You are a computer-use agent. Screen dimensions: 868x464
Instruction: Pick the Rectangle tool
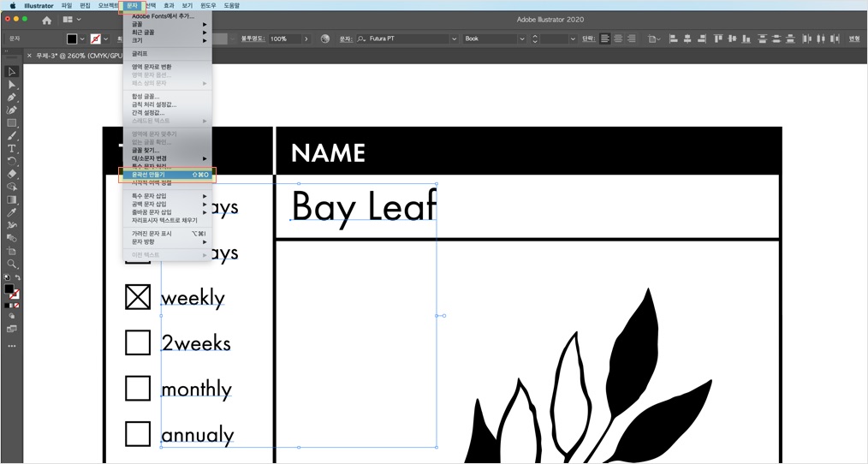[12, 123]
